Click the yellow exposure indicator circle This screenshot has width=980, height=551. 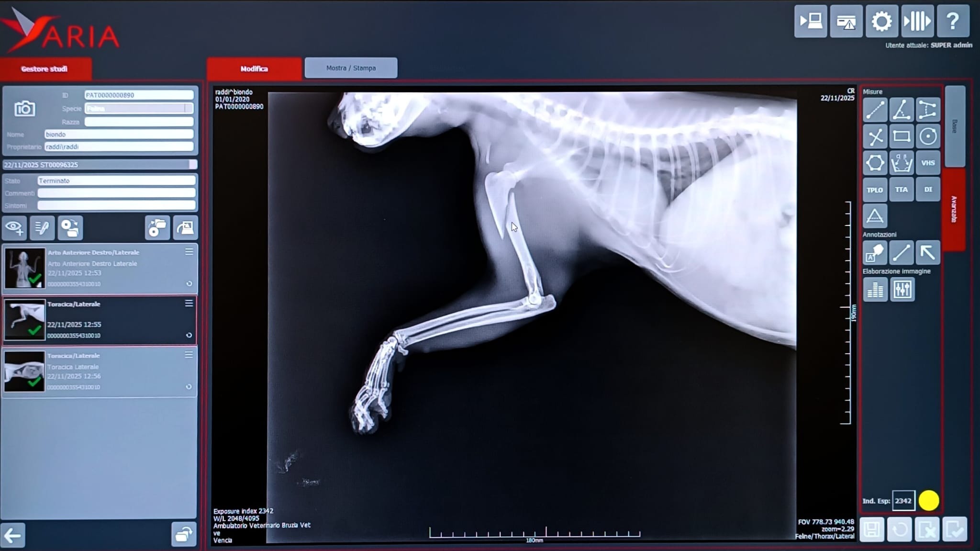coord(928,501)
